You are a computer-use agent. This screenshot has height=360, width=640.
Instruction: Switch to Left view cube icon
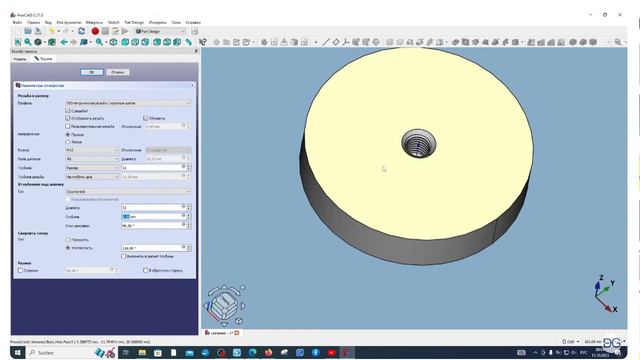point(177,42)
